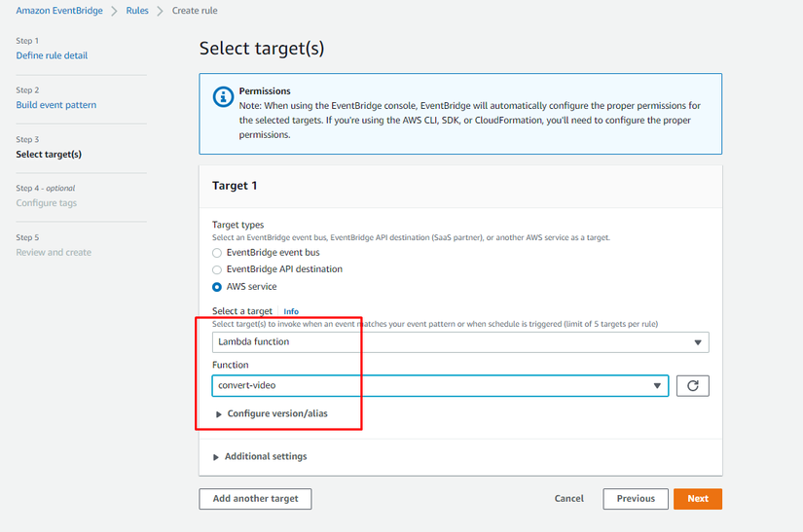
Task: Click the Previous button
Action: tap(635, 499)
